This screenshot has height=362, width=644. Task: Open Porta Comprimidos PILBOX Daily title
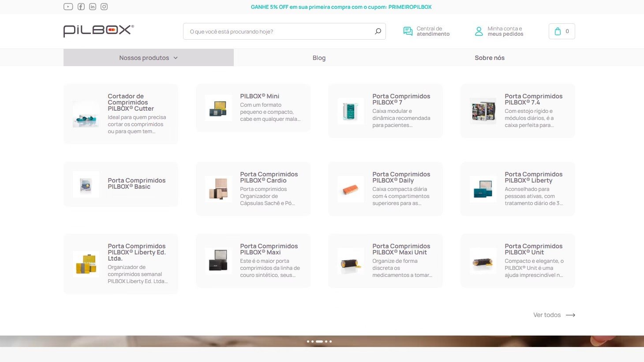pyautogui.click(x=401, y=177)
